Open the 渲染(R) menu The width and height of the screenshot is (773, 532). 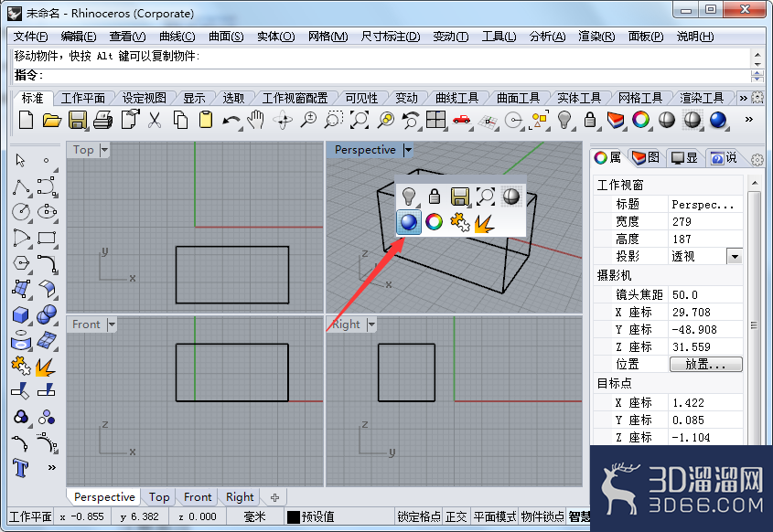pyautogui.click(x=596, y=37)
